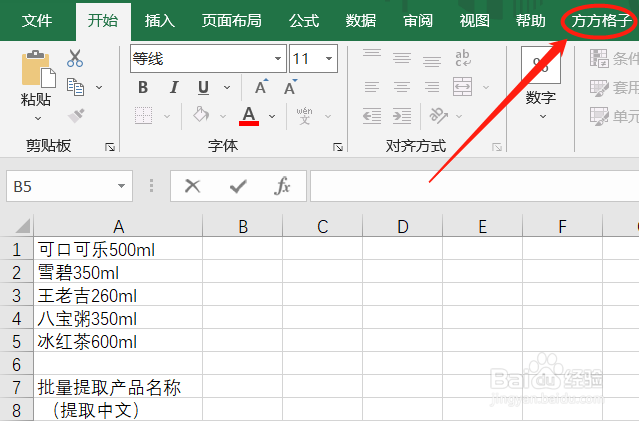Apply fill color bucket
The width and height of the screenshot is (639, 421).
click(201, 116)
